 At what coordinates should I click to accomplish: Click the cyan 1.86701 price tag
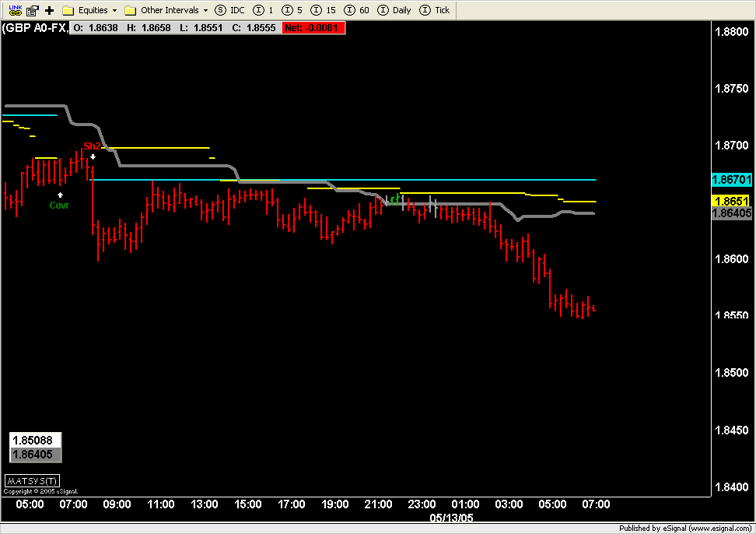pos(732,180)
